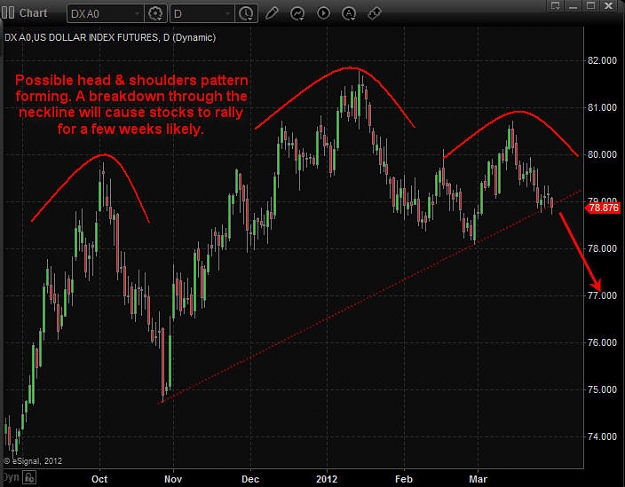Screen dimensions: 625x487
Task: Click the 76.000 price axis label
Action: coord(602,343)
